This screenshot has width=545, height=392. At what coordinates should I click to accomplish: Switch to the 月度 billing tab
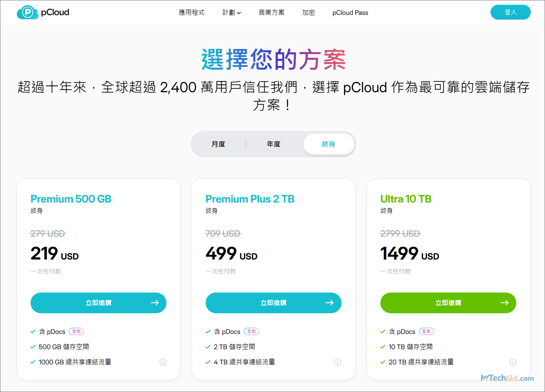pos(218,144)
